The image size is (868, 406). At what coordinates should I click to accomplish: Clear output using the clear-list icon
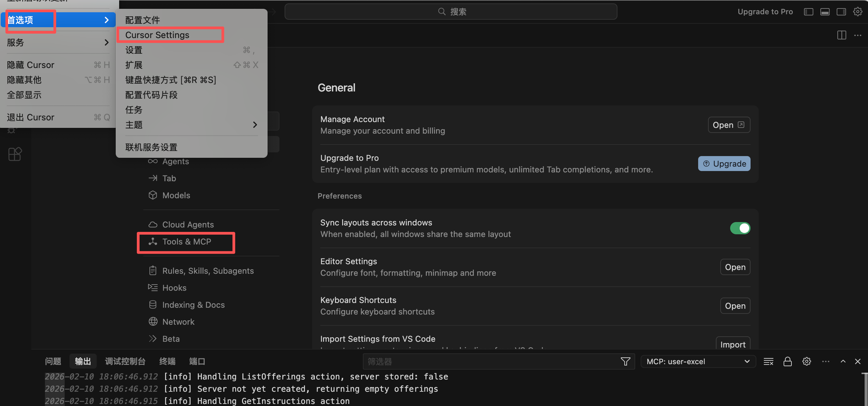pyautogui.click(x=768, y=361)
